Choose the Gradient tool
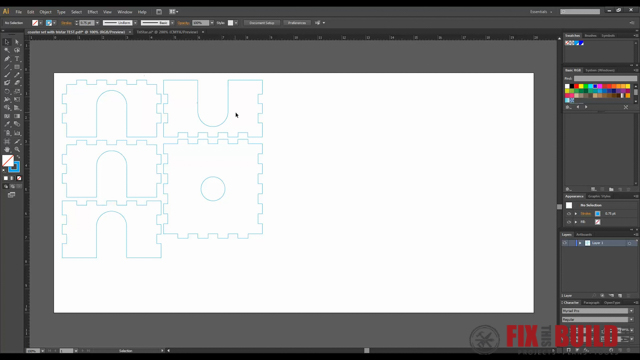 (x=17, y=116)
